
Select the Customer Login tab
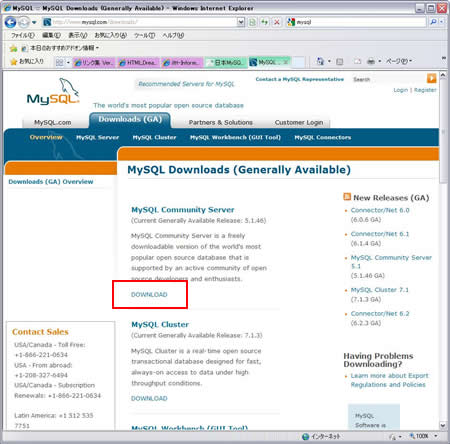tap(299, 123)
